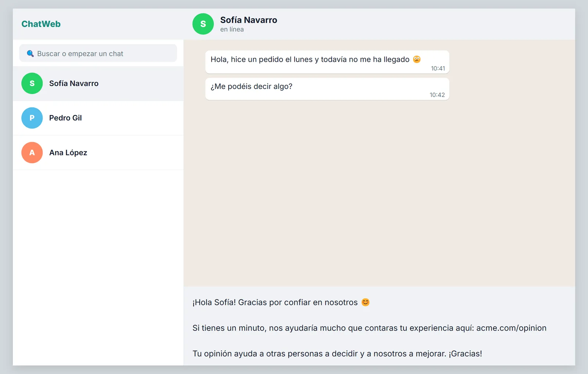The width and height of the screenshot is (588, 374).
Task: Select the Sofía Navarro conversation in the list
Action: (98, 83)
